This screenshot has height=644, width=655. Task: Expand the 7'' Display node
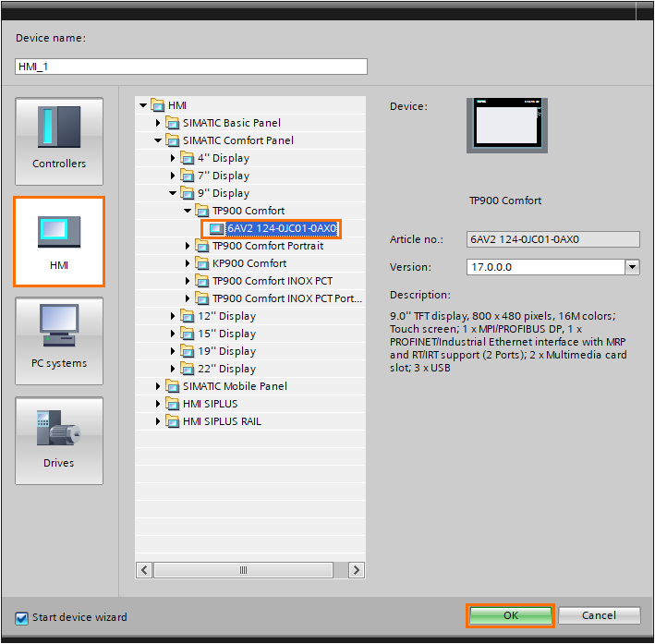173,176
